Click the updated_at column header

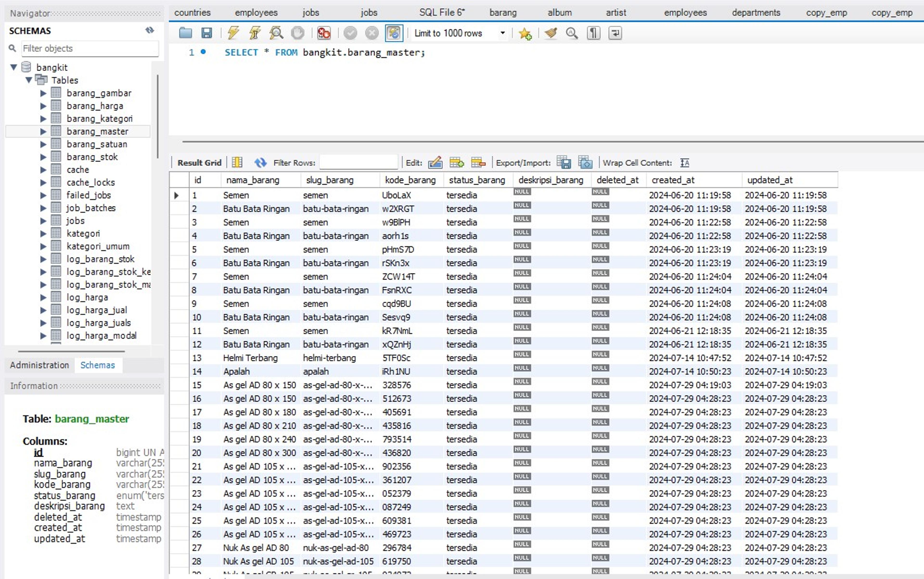tap(789, 180)
